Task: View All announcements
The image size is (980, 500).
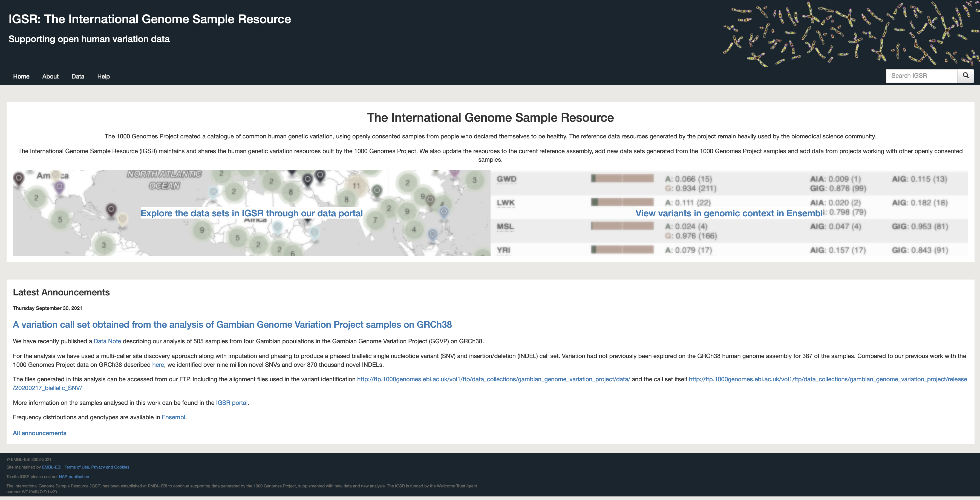Action: [39, 433]
